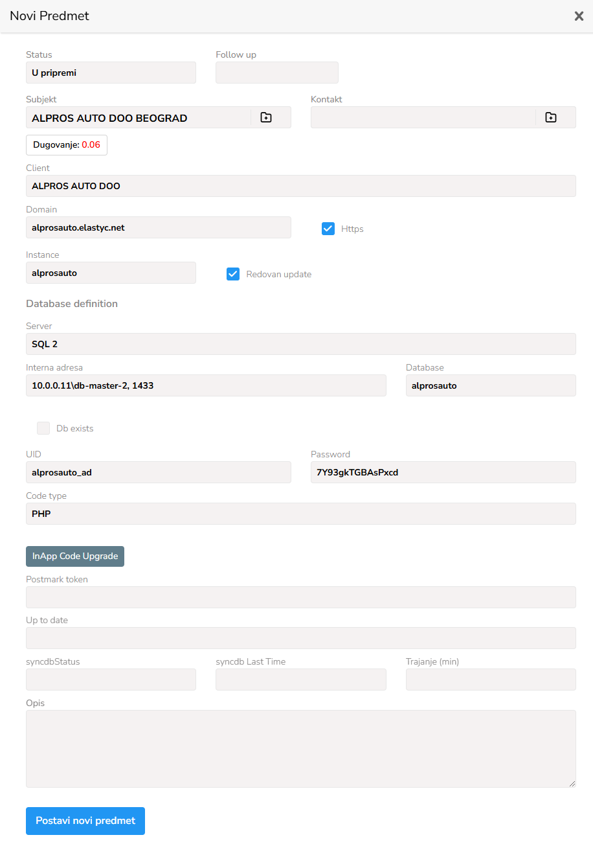Focus the Interna adresa field

(206, 385)
